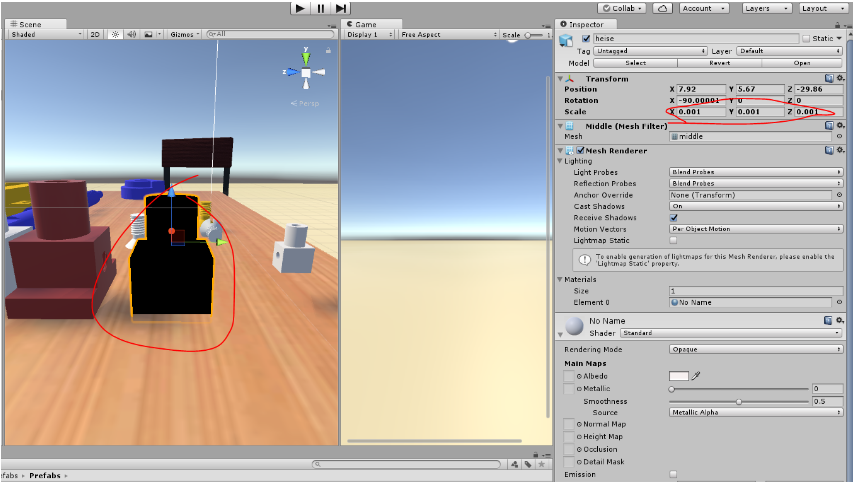The image size is (854, 482).
Task: Click the model Open button
Action: click(x=802, y=63)
